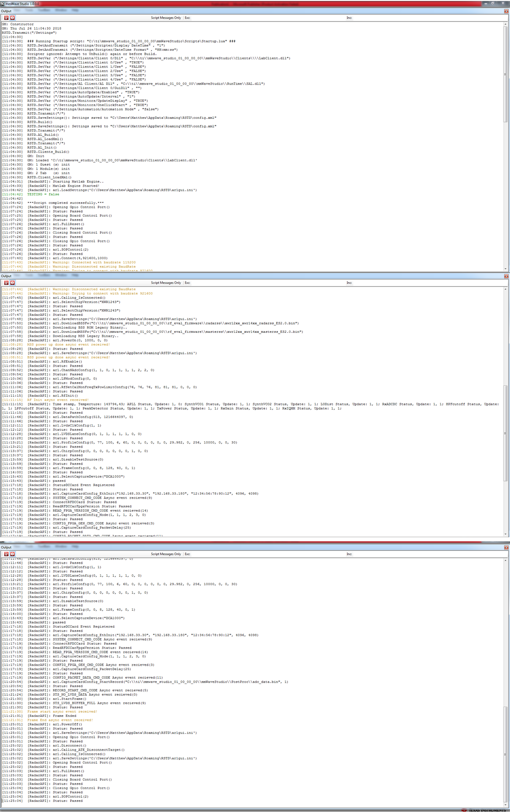Screen dimensions: 510x812
Task: Click the 'RECORD_START_CMD_CODE Async event' line
Action: click(75, 690)
